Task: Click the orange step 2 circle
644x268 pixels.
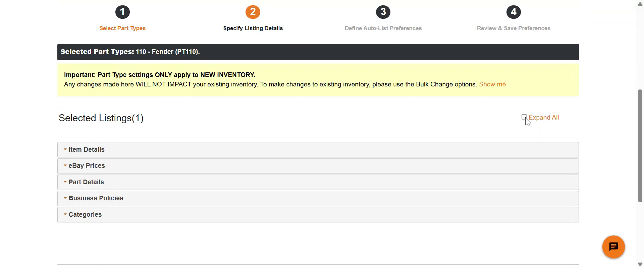Action: (x=253, y=12)
